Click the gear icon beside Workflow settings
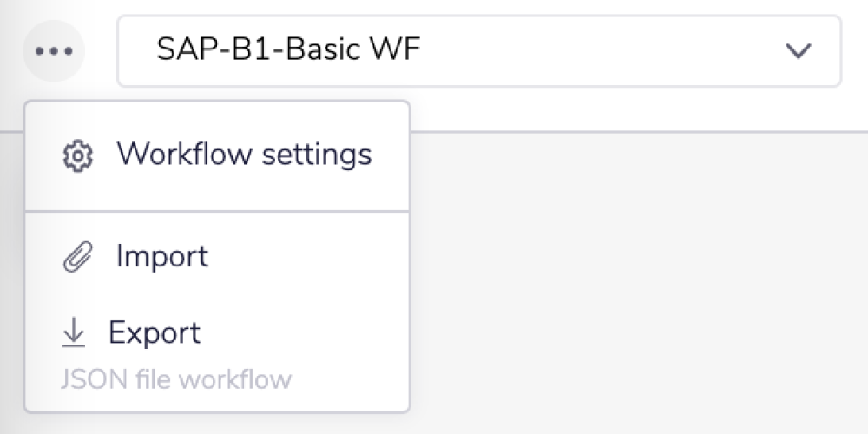 click(x=78, y=155)
